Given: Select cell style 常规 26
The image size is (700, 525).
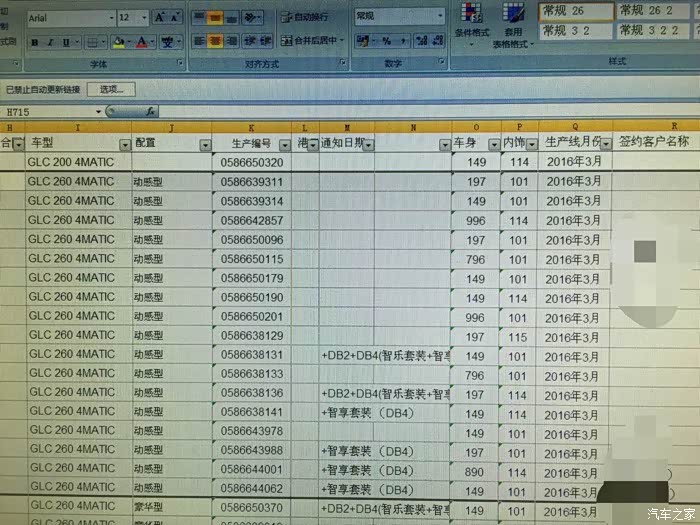Looking at the screenshot, I should point(576,11).
